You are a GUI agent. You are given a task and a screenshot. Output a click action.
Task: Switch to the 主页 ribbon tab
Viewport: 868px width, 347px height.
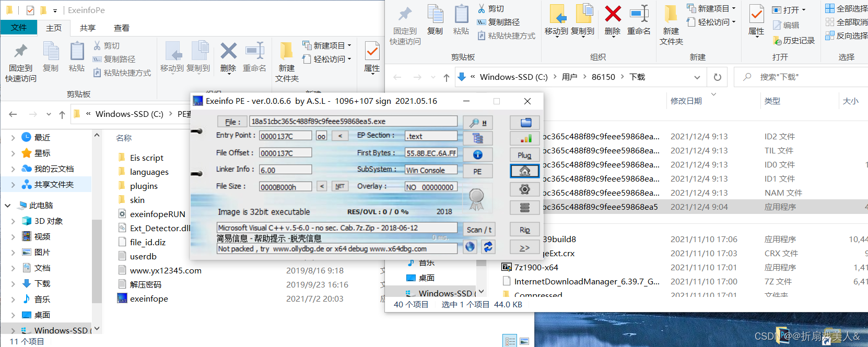click(x=54, y=28)
